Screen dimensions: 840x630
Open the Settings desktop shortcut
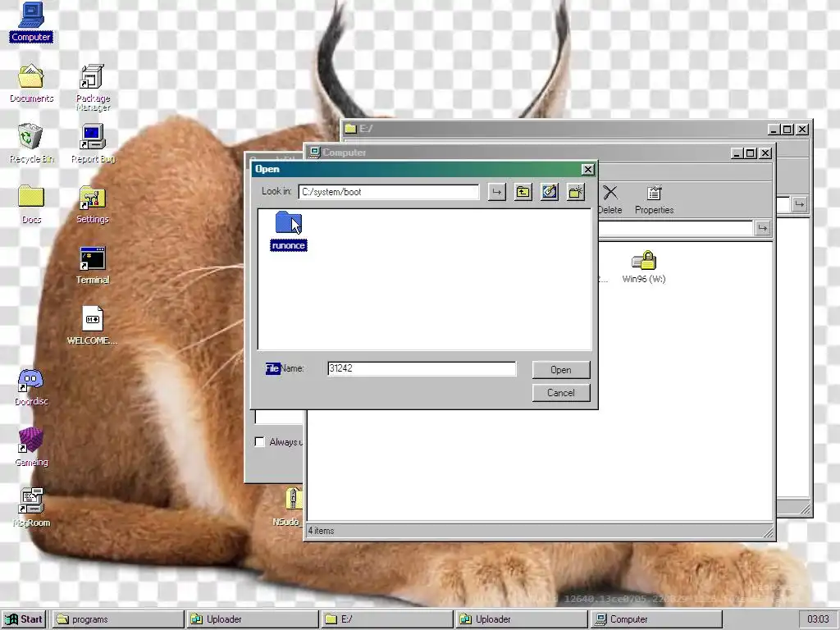[93, 204]
